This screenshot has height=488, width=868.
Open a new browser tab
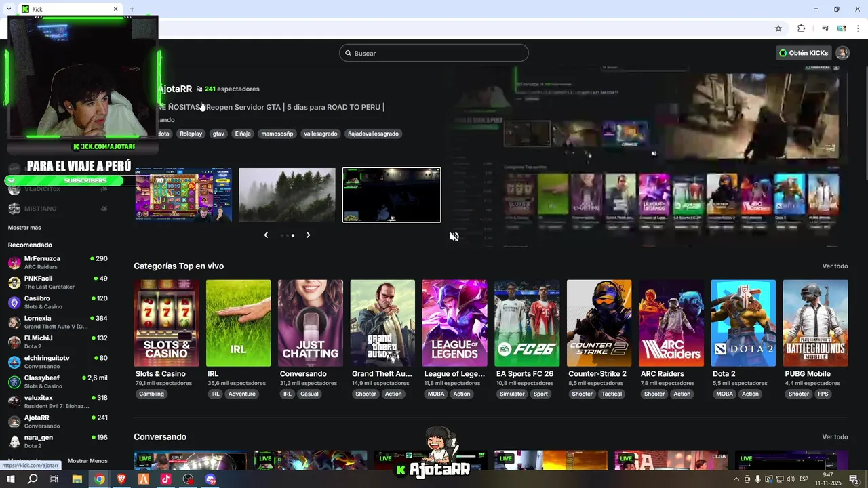click(132, 9)
